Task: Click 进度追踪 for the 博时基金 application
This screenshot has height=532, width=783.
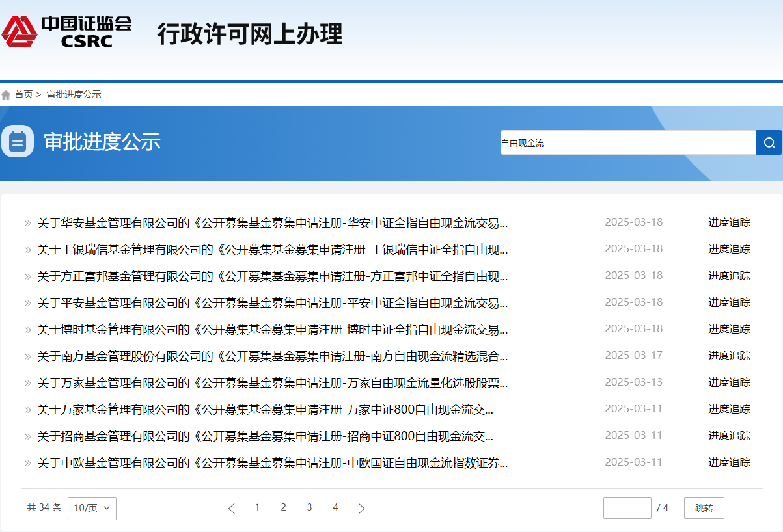Action: (x=730, y=329)
